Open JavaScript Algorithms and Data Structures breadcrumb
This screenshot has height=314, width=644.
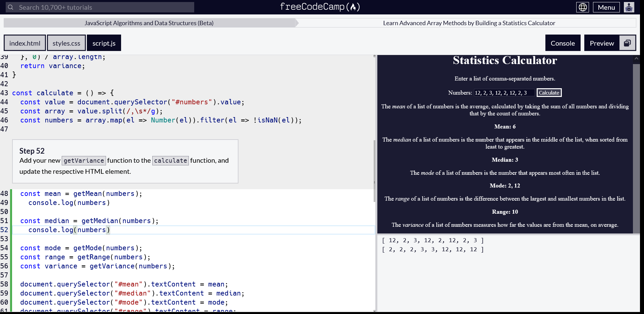[x=149, y=23]
